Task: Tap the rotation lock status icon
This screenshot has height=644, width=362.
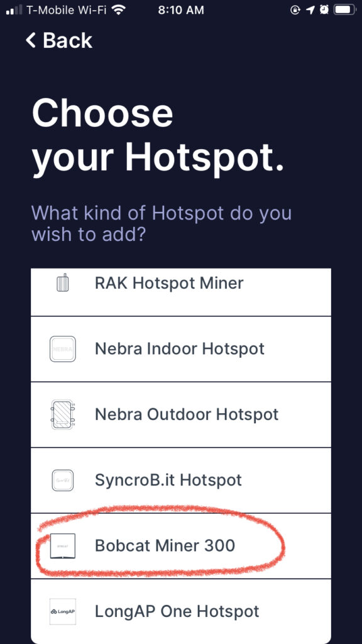Action: (x=295, y=10)
